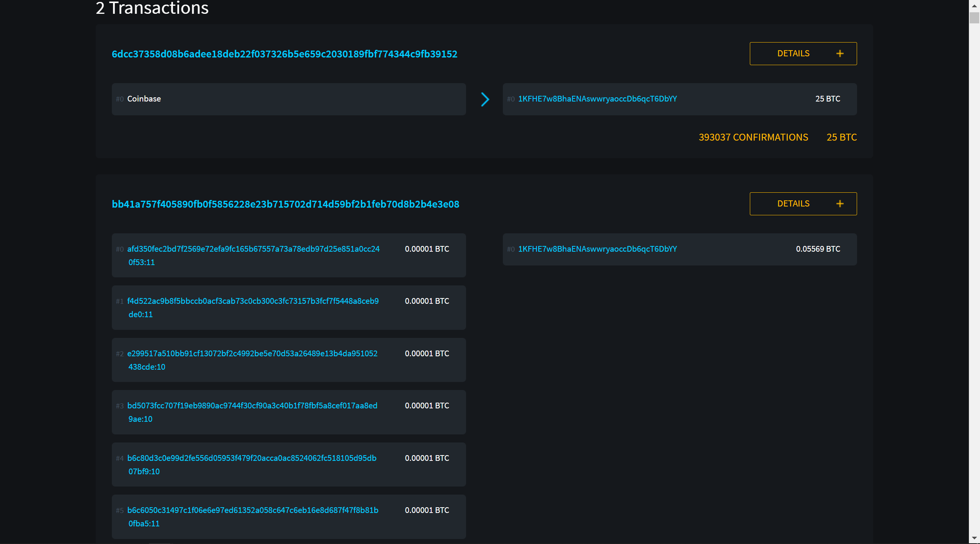Screen dimensions: 980x544
Task: Open input #2 e299517a510b outpoint link
Action: (x=252, y=354)
